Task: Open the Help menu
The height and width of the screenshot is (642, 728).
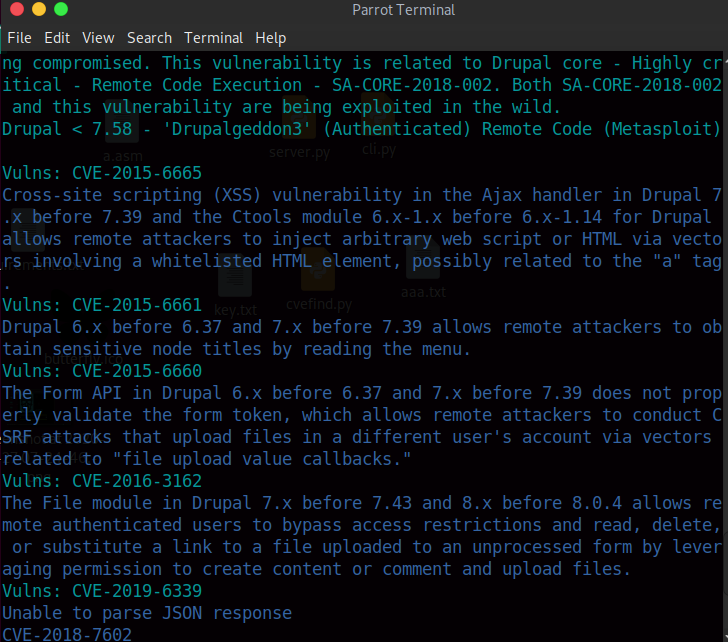Action: click(270, 38)
